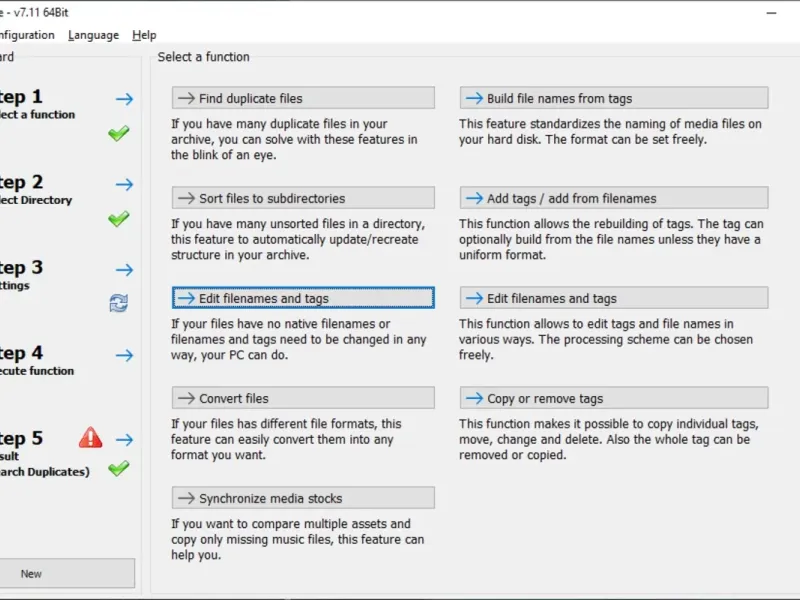Screen dimensions: 800x600
Task: Click the green checkmark at Step 5 result
Action: 119,467
